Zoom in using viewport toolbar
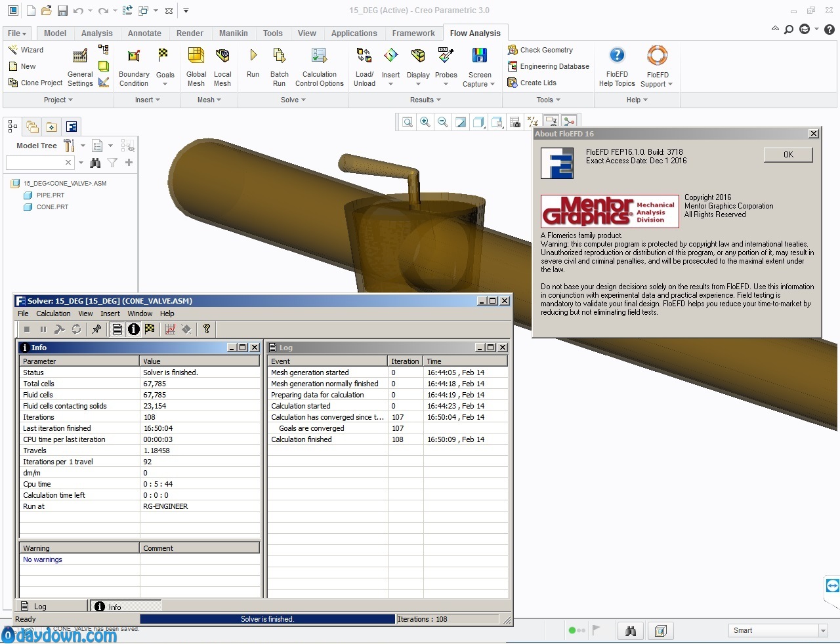Viewport: 840px width, 644px height. pos(425,122)
